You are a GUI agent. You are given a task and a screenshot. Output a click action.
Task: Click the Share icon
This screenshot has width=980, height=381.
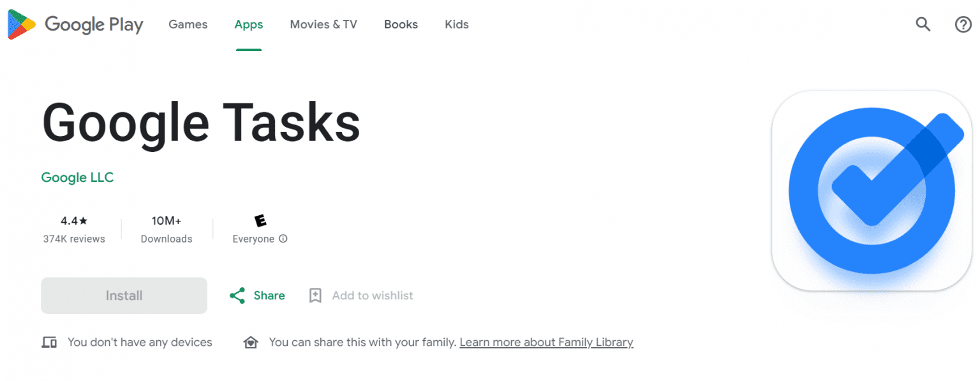(x=237, y=295)
